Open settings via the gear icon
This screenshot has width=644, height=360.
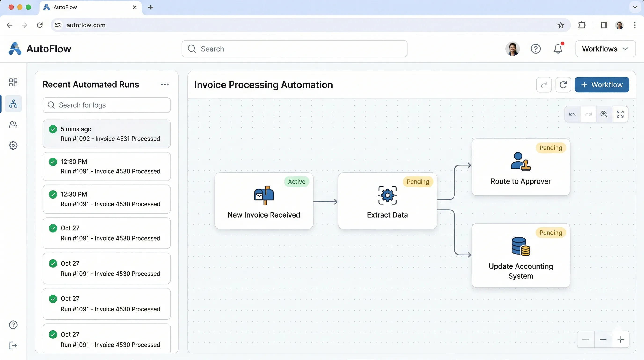coord(13,145)
